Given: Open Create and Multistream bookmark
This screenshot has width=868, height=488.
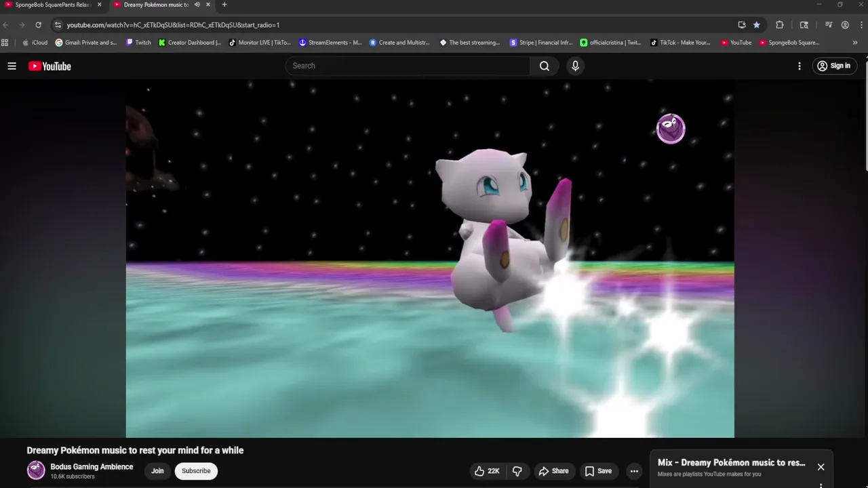Looking at the screenshot, I should [x=399, y=43].
